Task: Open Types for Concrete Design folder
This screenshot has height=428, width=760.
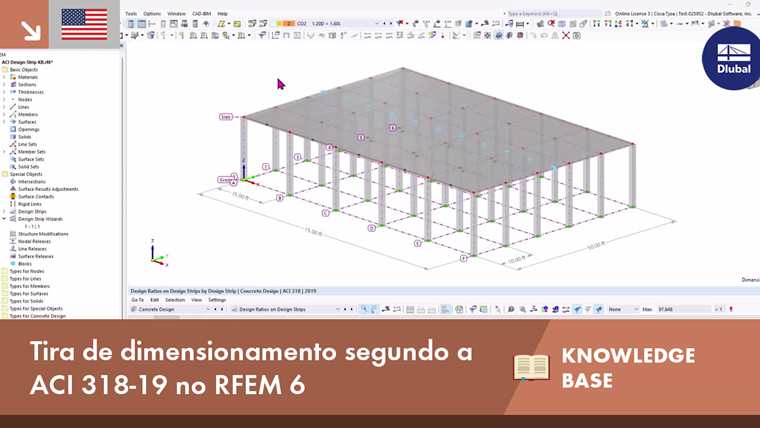Action: point(38,316)
